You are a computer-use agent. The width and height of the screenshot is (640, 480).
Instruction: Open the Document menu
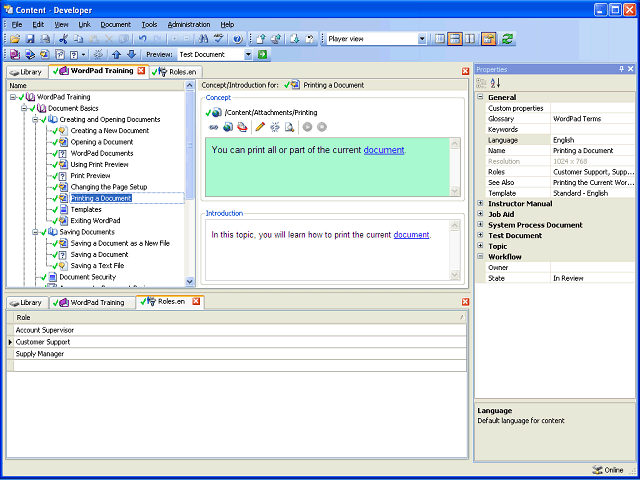pyautogui.click(x=116, y=24)
